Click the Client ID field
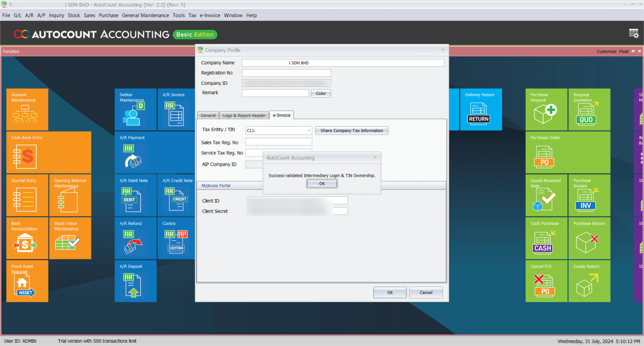The image size is (644, 346). point(297,201)
